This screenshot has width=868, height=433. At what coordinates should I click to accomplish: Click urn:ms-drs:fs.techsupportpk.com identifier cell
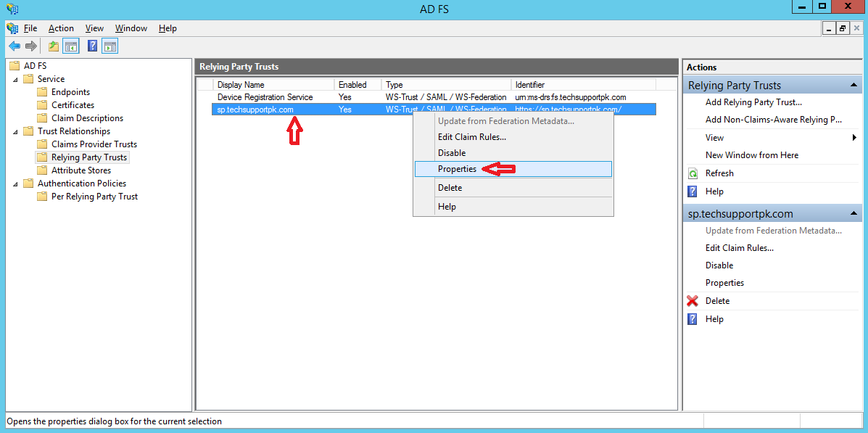pyautogui.click(x=570, y=97)
